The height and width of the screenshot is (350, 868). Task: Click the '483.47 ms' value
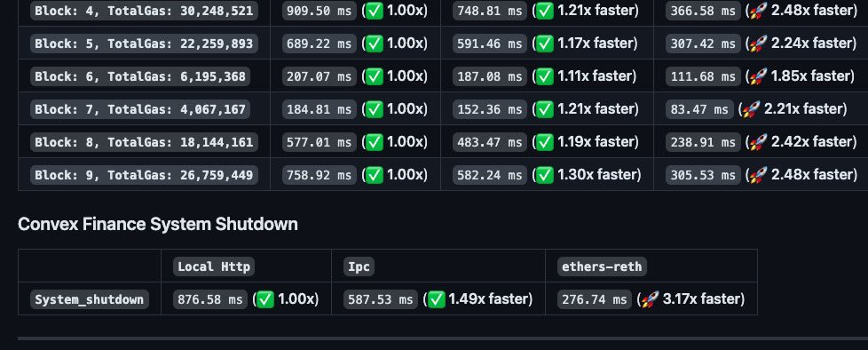[489, 142]
